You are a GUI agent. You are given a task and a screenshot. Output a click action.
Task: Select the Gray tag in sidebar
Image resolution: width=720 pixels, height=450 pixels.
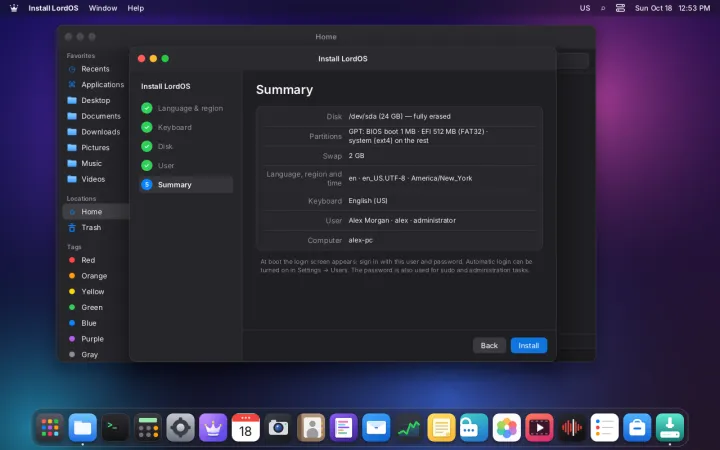click(x=95, y=354)
